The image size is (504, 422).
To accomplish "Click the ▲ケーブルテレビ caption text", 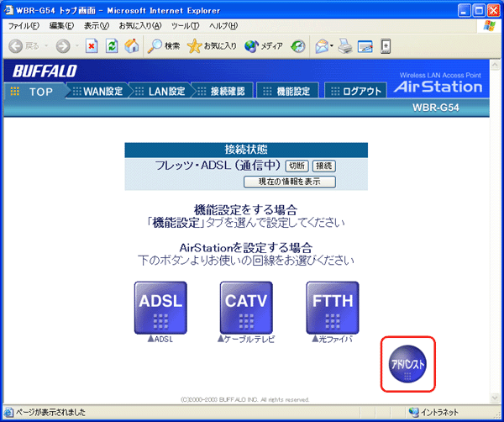I will coord(246,340).
